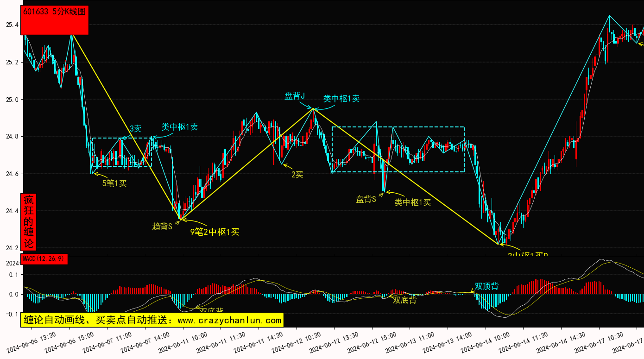
Task: Select the 2024-06-12 13:30 time label
Action: tap(334, 342)
